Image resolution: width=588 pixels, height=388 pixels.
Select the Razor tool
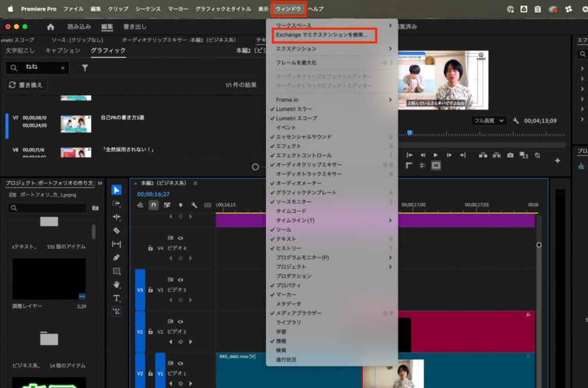[x=116, y=231]
